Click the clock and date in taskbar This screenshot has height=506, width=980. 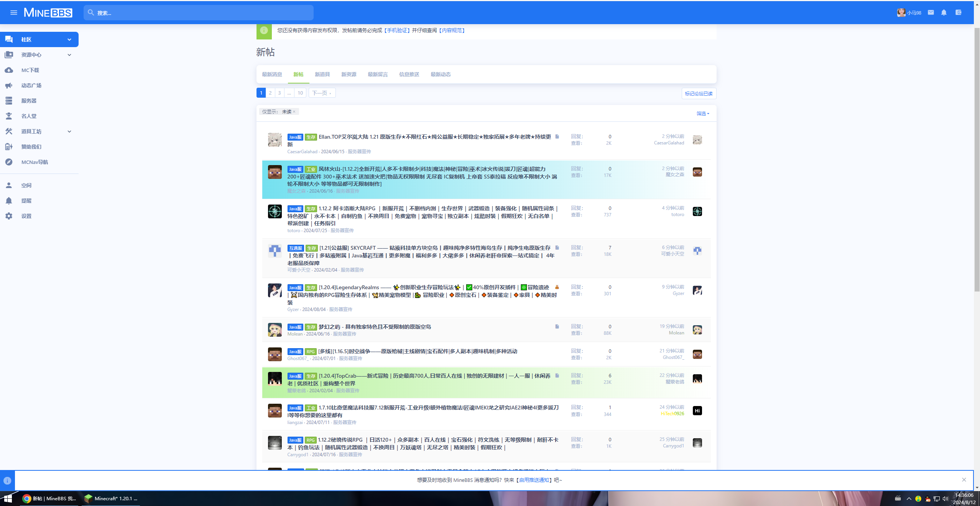pyautogui.click(x=965, y=499)
